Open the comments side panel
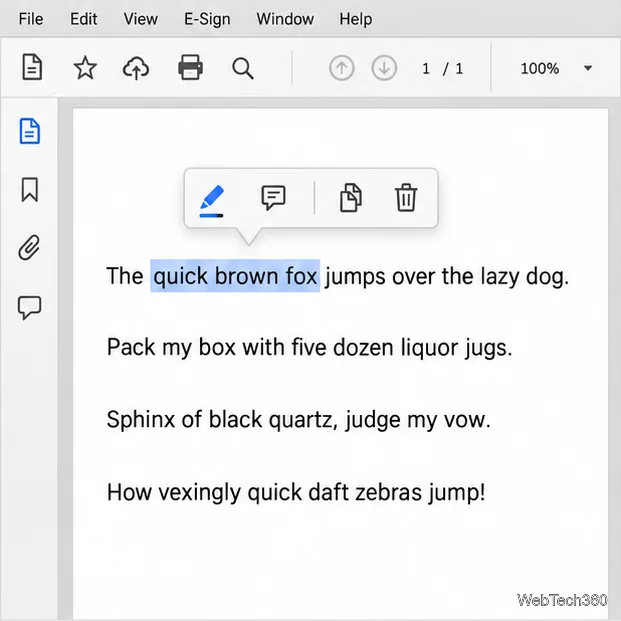Viewport: 621px width, 621px height. click(x=29, y=307)
